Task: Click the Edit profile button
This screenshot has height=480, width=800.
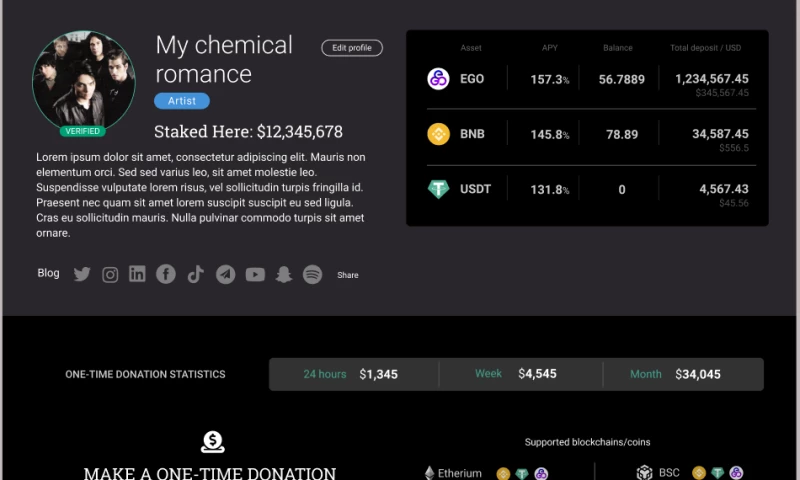Action: click(352, 48)
